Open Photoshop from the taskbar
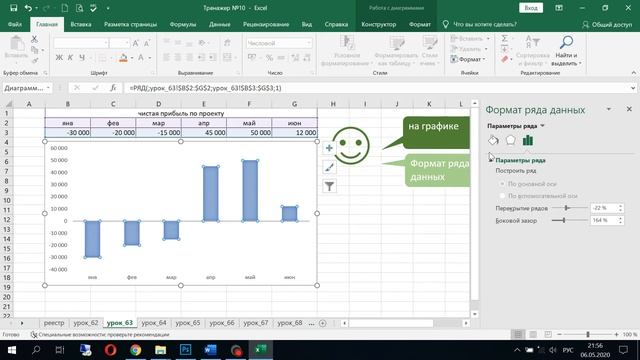This screenshot has width=640, height=360. (x=185, y=350)
